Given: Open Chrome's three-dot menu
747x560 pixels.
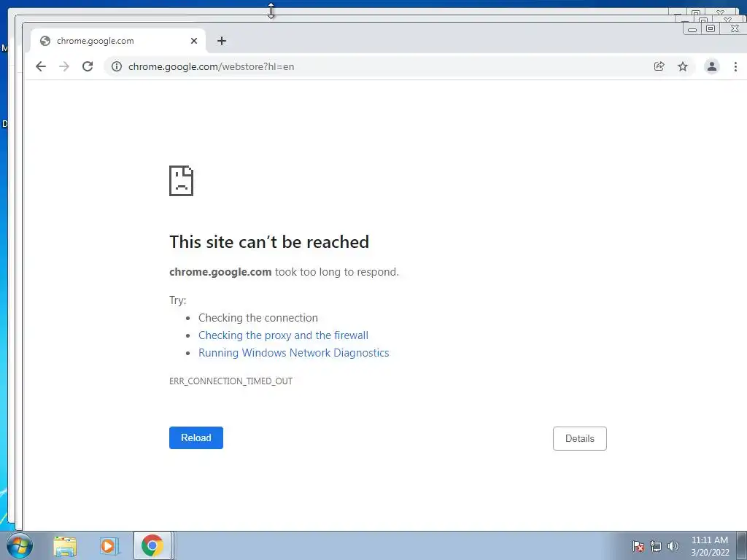Looking at the screenshot, I should point(735,66).
